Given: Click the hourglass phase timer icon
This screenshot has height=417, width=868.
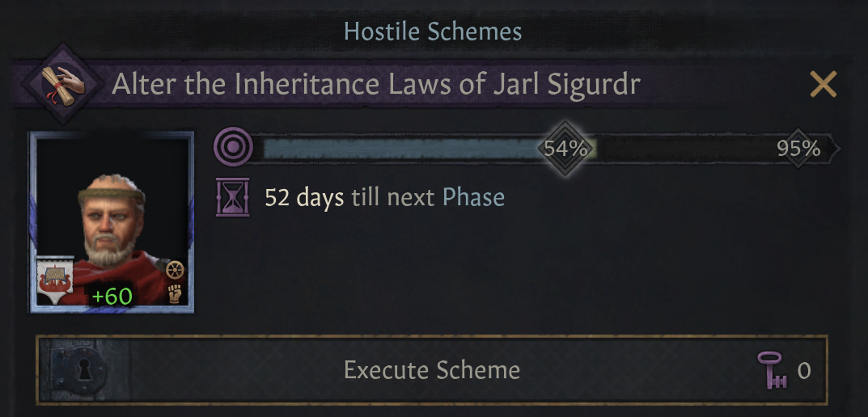Looking at the screenshot, I should [x=231, y=198].
